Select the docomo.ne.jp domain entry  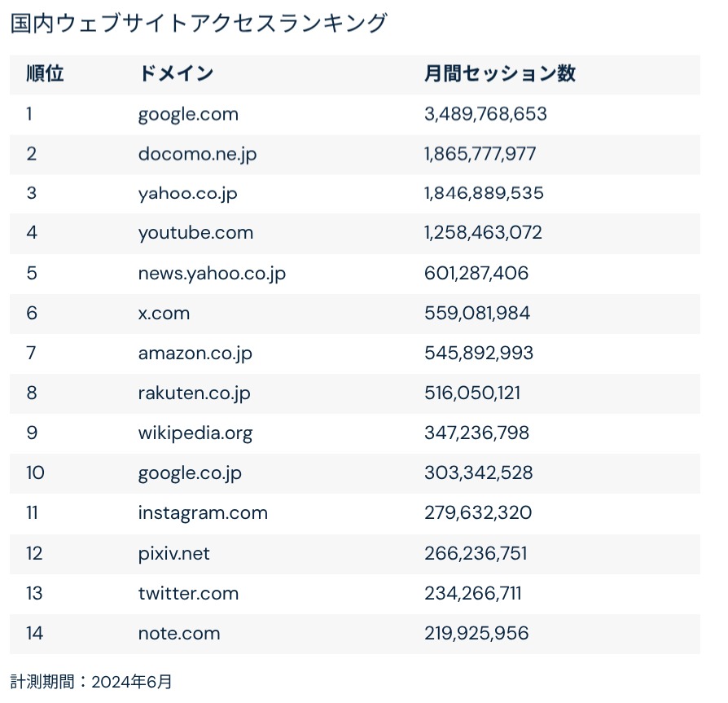tap(197, 155)
